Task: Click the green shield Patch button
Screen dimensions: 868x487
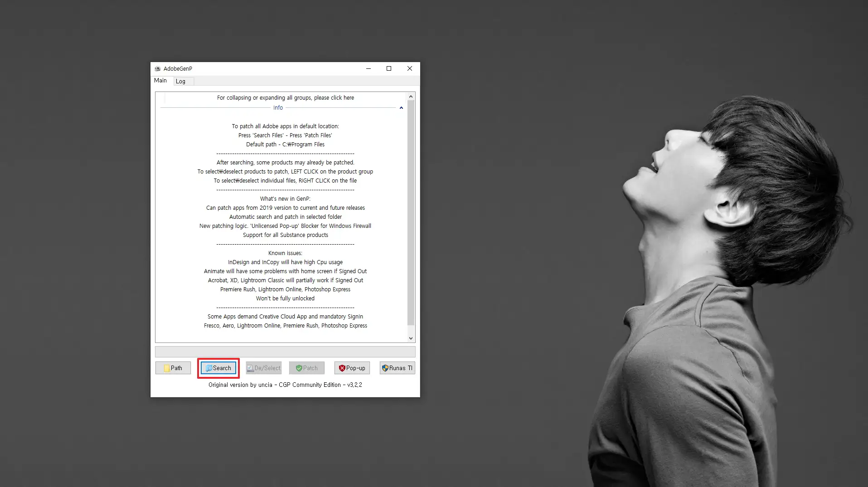Action: [x=307, y=368]
